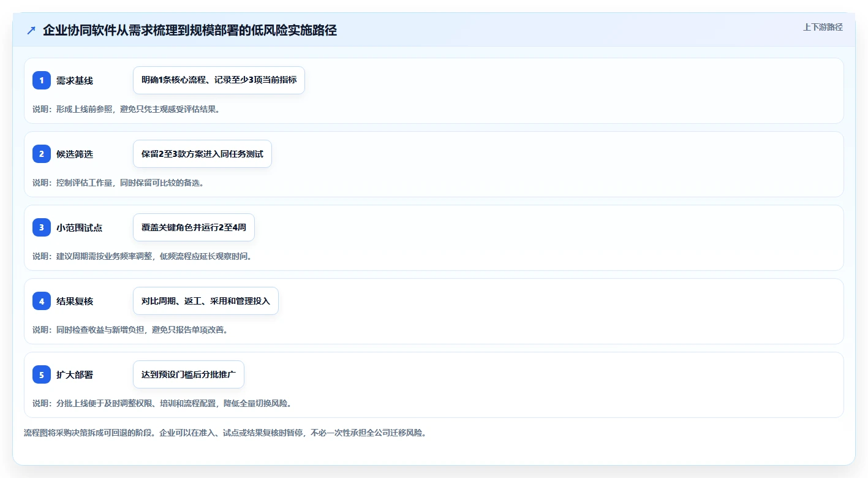Select step number badge 3
The height and width of the screenshot is (478, 868).
point(42,227)
